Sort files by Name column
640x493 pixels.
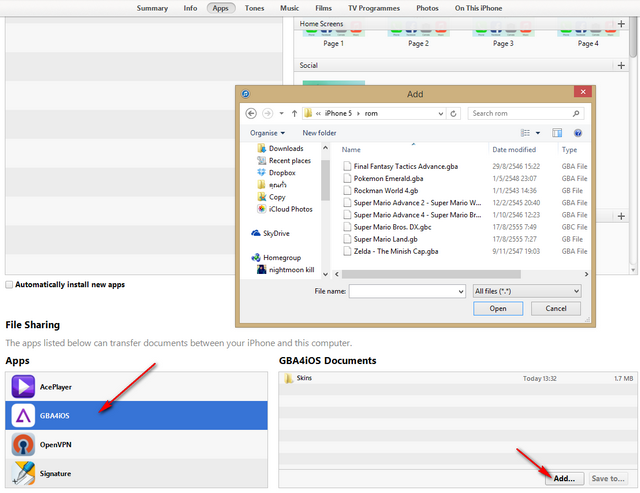coord(351,150)
